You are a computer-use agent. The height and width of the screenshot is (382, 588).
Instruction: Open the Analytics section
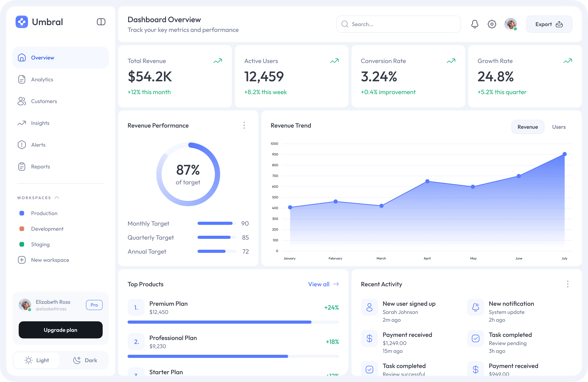point(61,79)
